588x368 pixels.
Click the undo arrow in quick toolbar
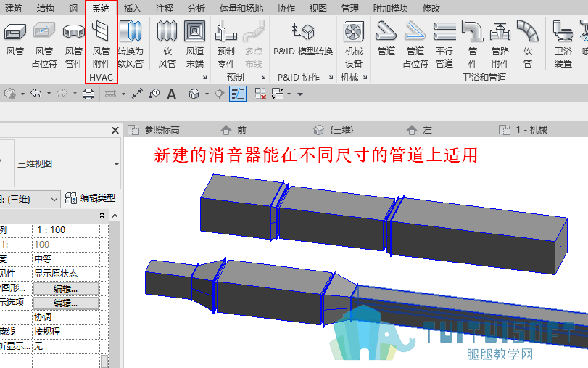(x=36, y=93)
